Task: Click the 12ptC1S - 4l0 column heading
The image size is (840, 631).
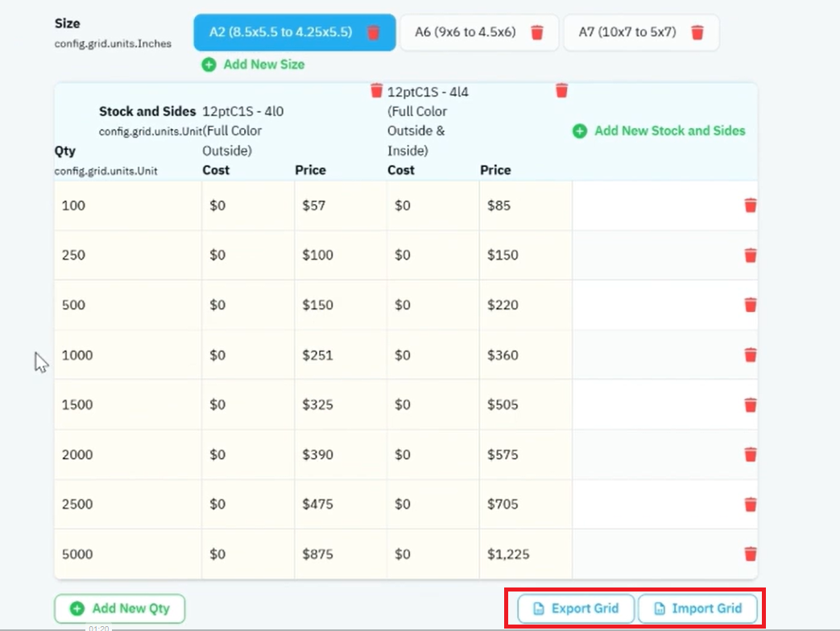Action: (x=242, y=131)
